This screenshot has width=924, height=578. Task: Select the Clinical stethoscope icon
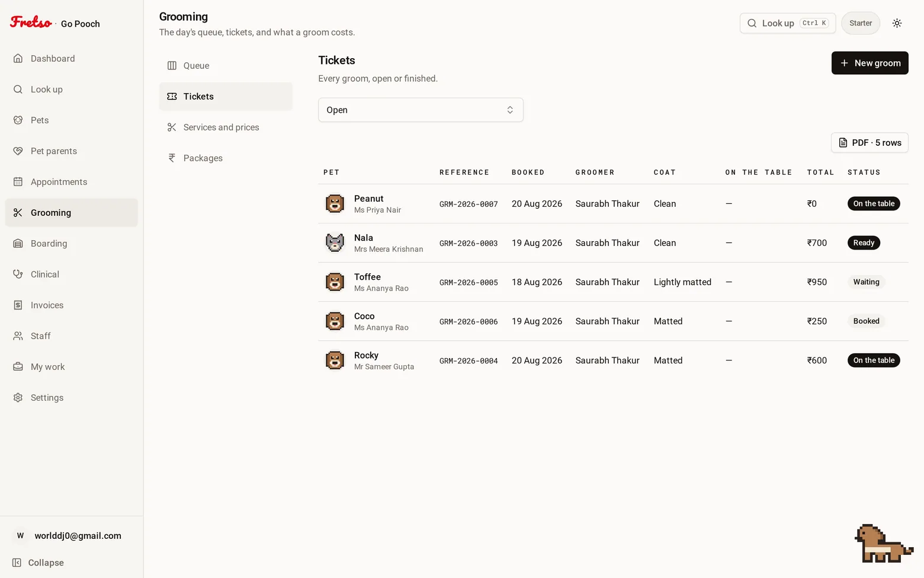pos(18,274)
